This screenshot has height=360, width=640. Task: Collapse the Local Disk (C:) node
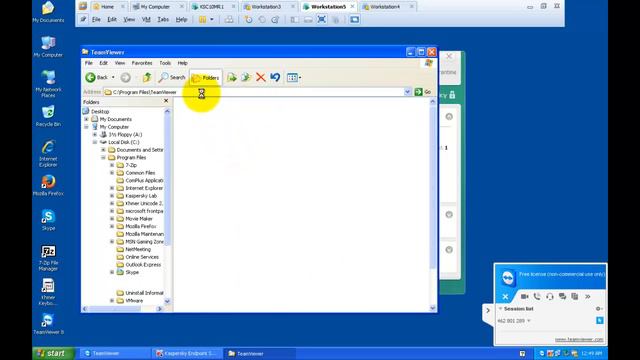(x=95, y=142)
